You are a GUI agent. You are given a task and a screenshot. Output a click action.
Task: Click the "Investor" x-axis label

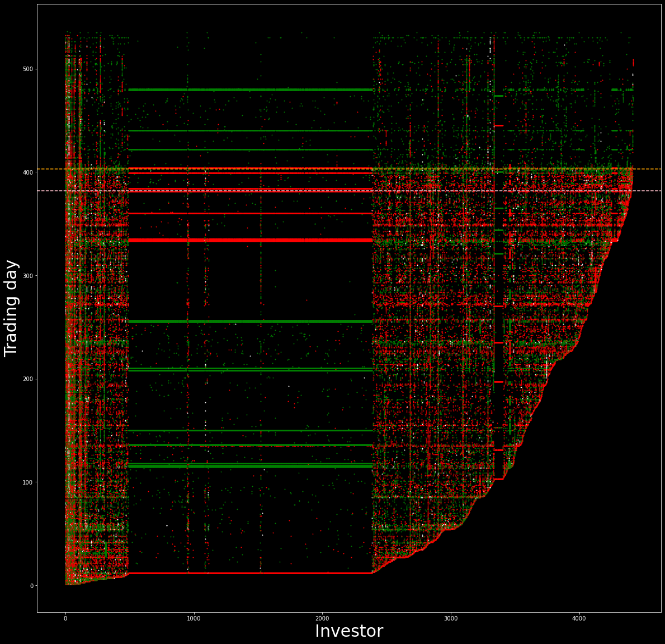coord(348,631)
